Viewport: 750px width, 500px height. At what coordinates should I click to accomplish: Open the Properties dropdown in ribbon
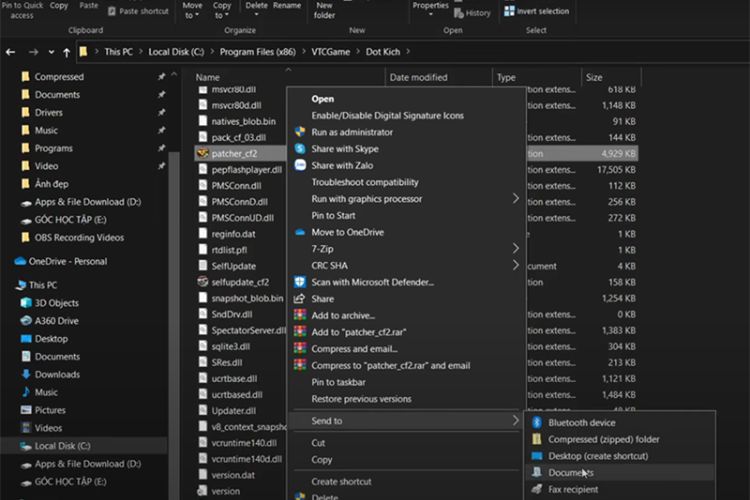click(x=430, y=10)
